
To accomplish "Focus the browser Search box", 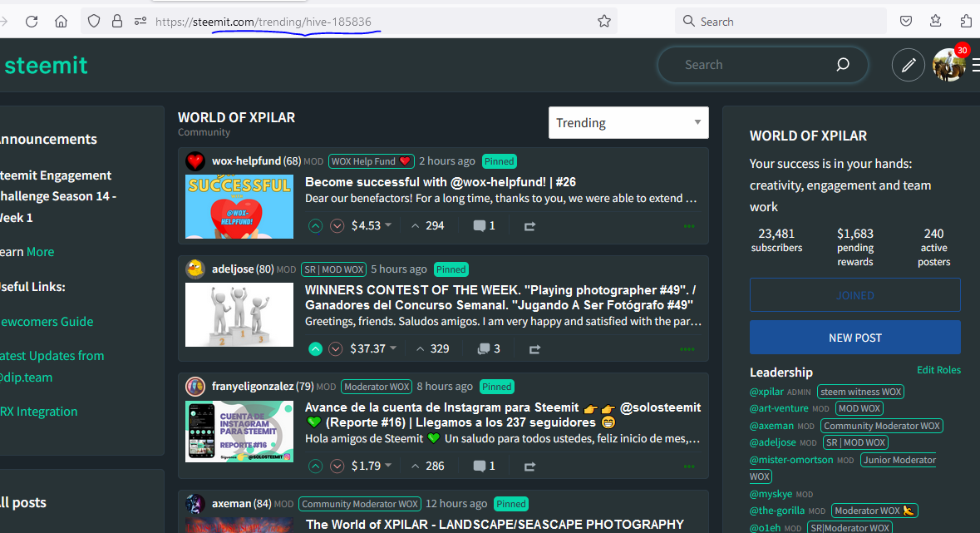I will click(x=781, y=22).
